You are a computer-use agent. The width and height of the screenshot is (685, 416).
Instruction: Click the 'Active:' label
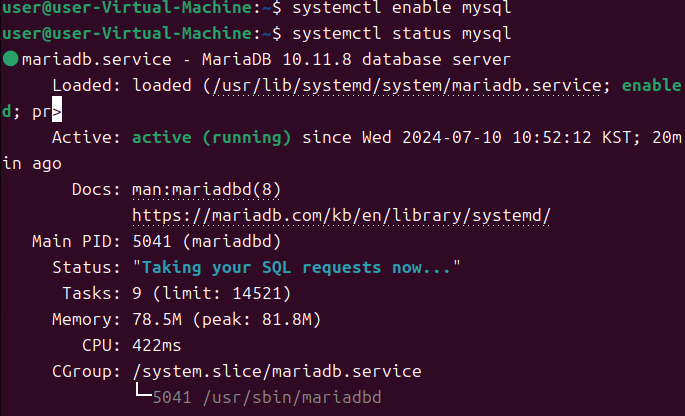86,138
